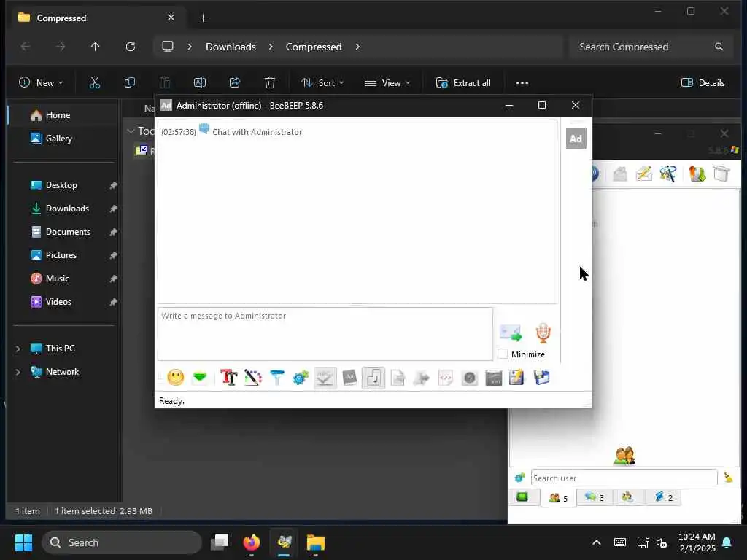Click the Search user field
Screen dimensions: 747x560
[x=624, y=478]
